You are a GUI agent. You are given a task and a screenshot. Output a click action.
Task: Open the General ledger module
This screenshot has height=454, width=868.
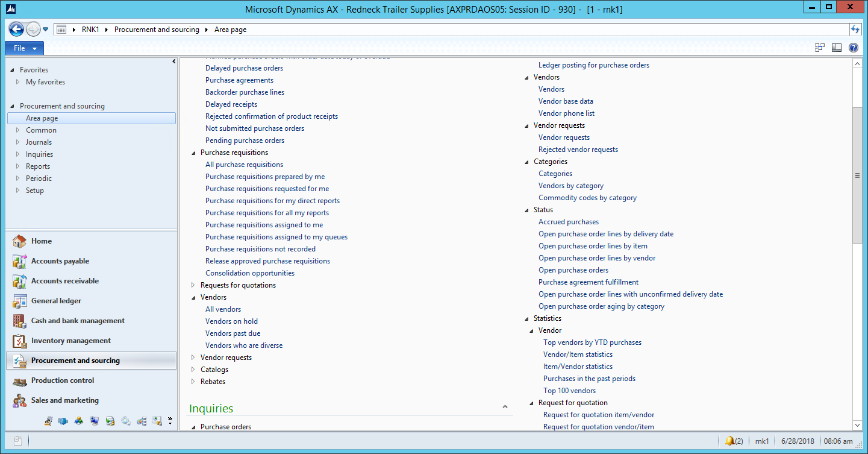click(x=91, y=301)
